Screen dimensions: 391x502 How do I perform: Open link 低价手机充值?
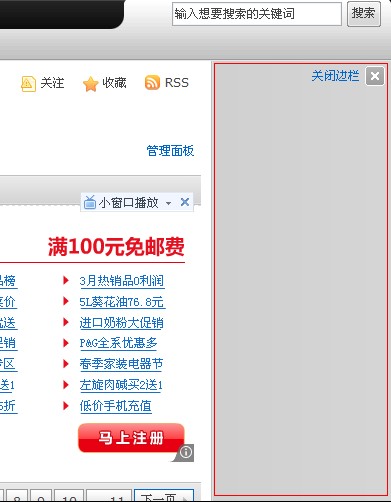pos(116,406)
